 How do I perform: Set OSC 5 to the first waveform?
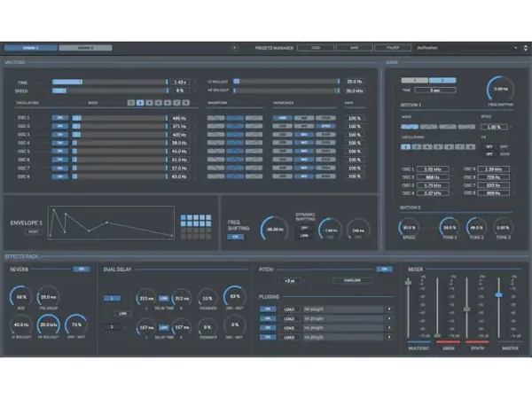click(x=215, y=152)
